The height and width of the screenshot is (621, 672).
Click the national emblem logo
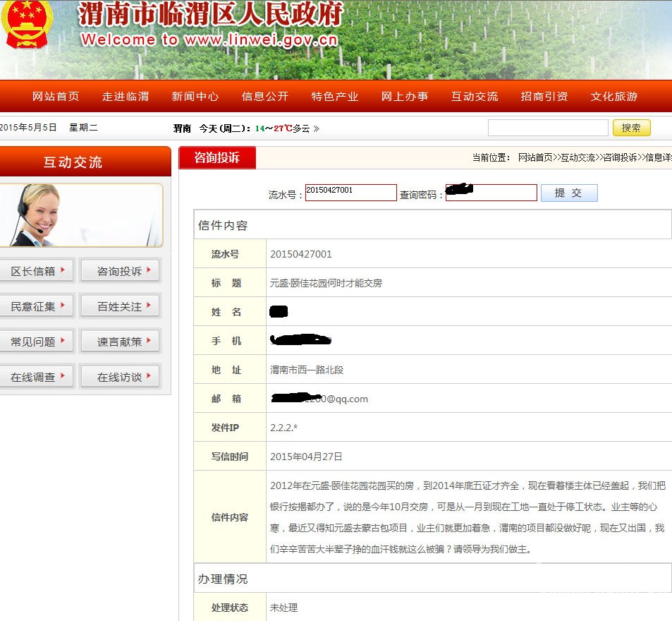point(27,23)
